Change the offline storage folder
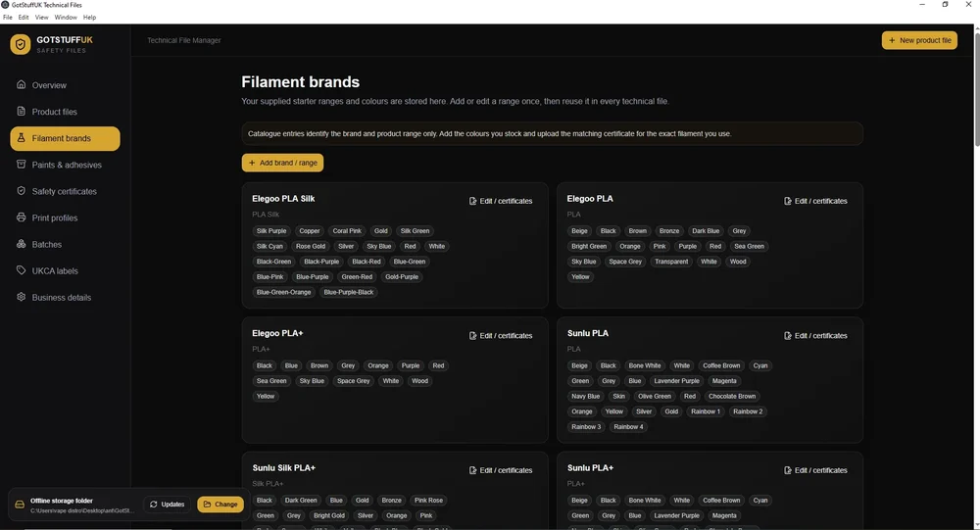The height and width of the screenshot is (530, 980). click(x=220, y=505)
